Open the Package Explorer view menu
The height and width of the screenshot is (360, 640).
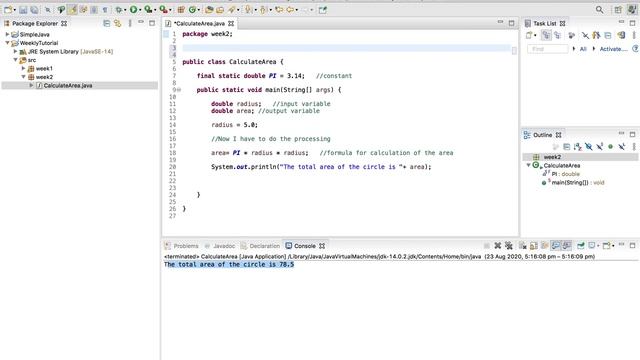130,23
